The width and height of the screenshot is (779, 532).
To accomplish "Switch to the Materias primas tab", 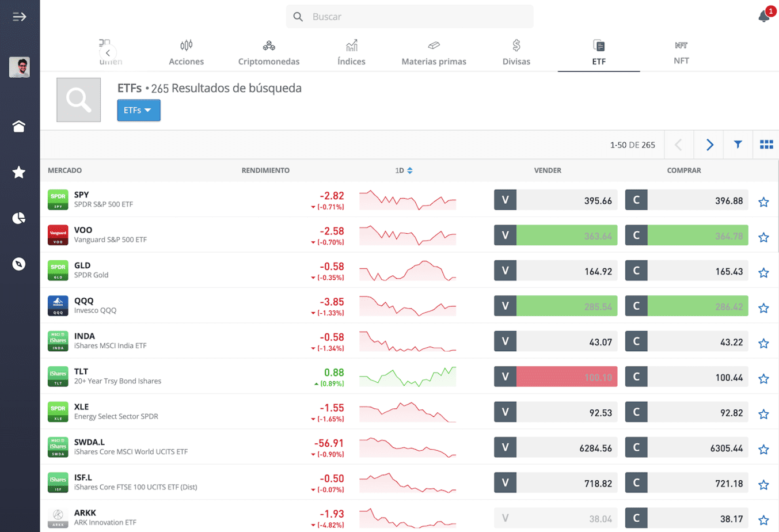I will (x=434, y=53).
